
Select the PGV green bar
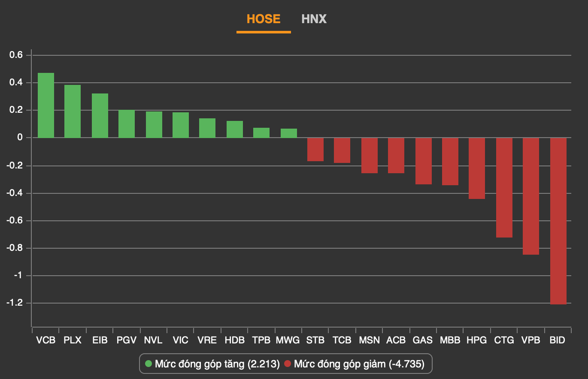[x=127, y=124]
